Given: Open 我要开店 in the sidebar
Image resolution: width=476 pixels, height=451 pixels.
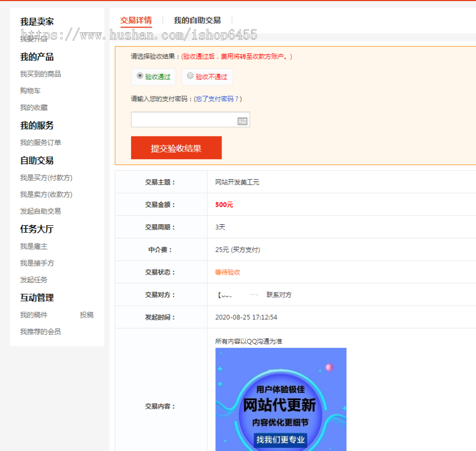Looking at the screenshot, I should 33,38.
